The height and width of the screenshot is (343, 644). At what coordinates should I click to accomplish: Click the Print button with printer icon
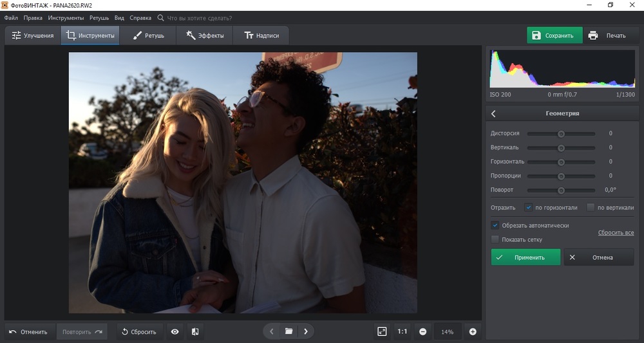coord(607,35)
